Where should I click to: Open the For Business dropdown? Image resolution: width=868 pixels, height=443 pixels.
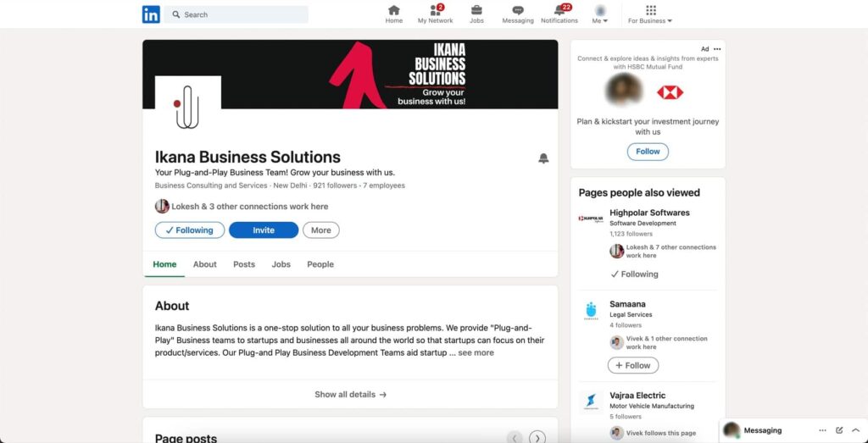coord(650,14)
